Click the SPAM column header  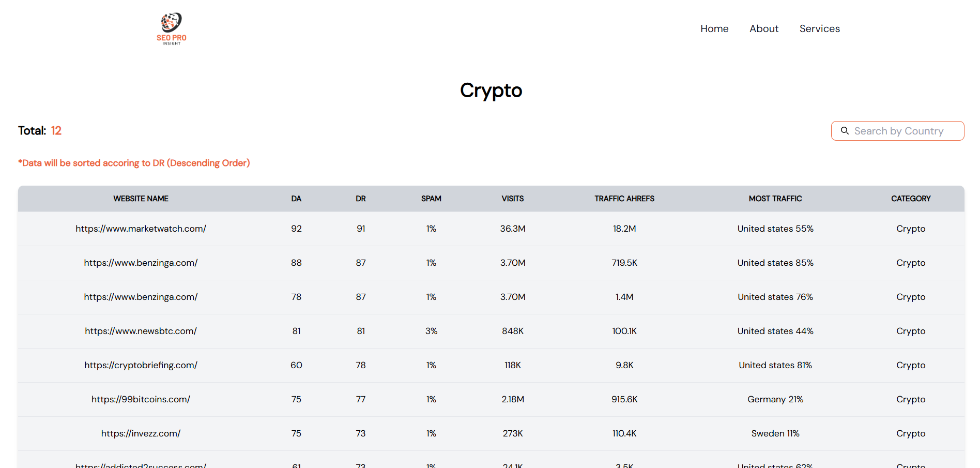click(x=431, y=199)
